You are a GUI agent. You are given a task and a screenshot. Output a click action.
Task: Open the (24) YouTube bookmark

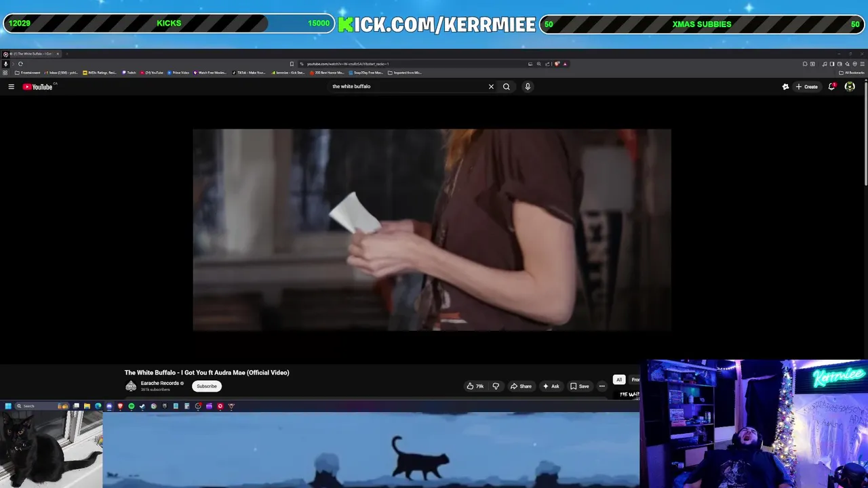click(152, 73)
